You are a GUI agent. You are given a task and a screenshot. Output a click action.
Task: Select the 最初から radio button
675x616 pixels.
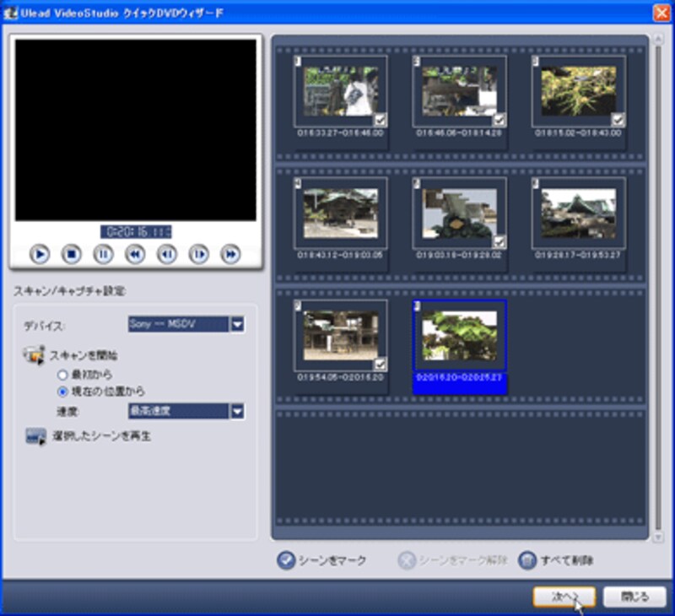point(62,374)
